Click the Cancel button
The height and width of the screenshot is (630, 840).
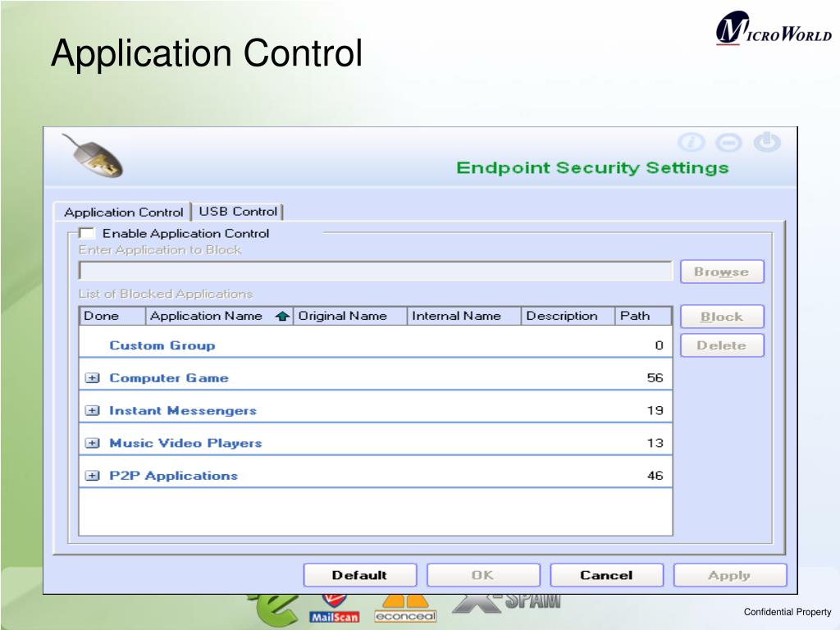[606, 575]
